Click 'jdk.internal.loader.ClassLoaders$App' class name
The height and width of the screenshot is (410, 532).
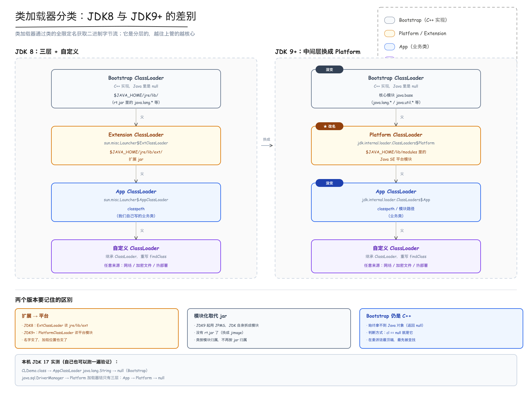(x=396, y=200)
